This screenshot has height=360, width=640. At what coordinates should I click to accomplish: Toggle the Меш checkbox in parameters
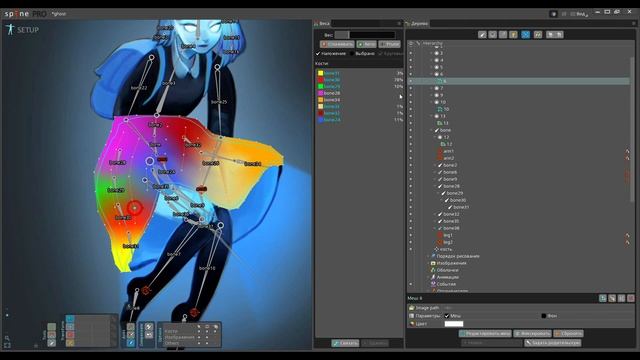point(447,316)
